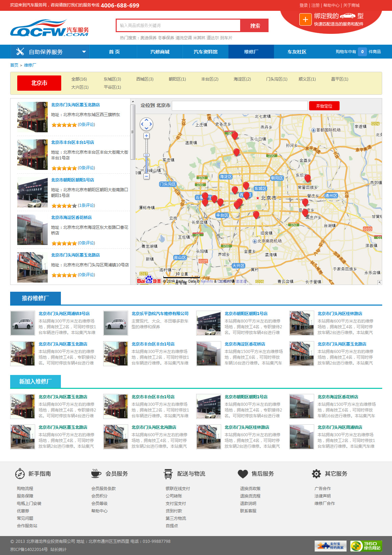392x555 pixels.
Task: Open the 汽车资料馆 navigation tab
Action: tap(206, 52)
